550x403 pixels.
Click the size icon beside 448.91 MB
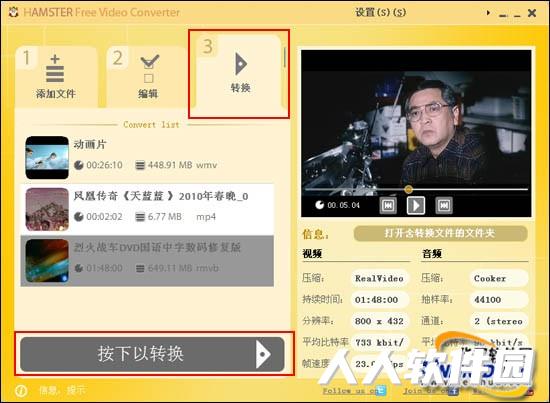pyautogui.click(x=140, y=165)
